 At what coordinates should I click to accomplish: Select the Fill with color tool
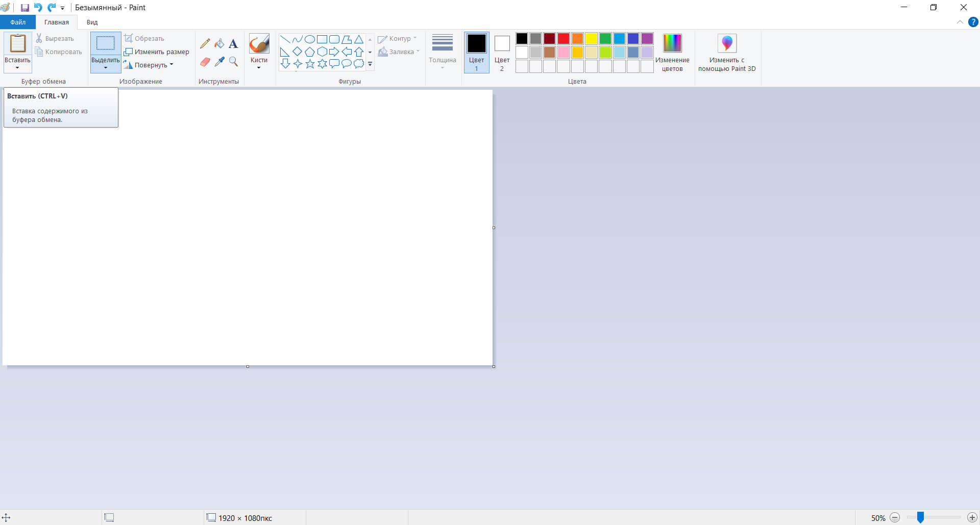point(219,43)
